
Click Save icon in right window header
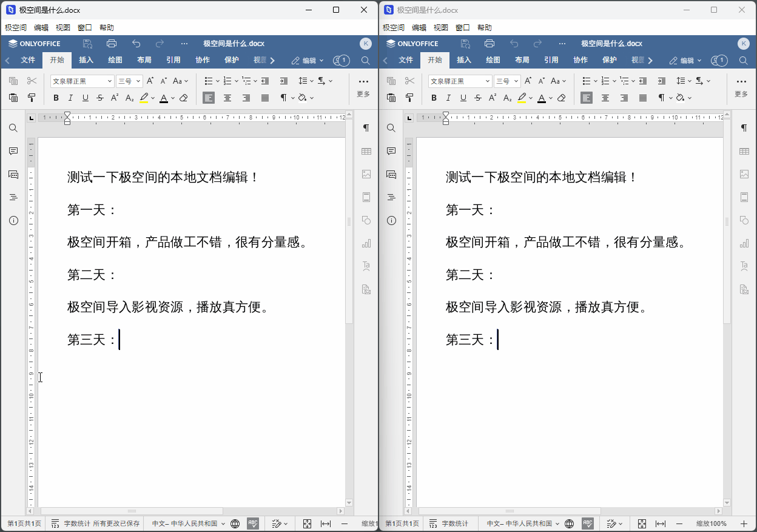click(465, 44)
